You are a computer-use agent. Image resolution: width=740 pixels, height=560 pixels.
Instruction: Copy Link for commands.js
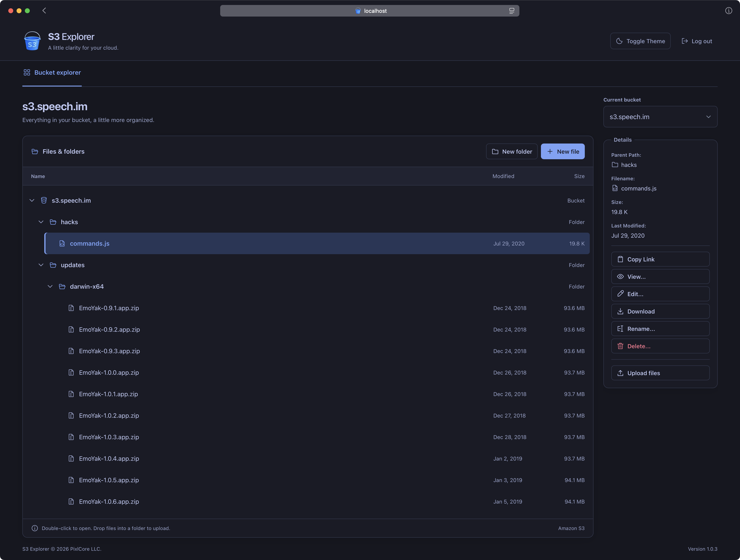click(660, 259)
